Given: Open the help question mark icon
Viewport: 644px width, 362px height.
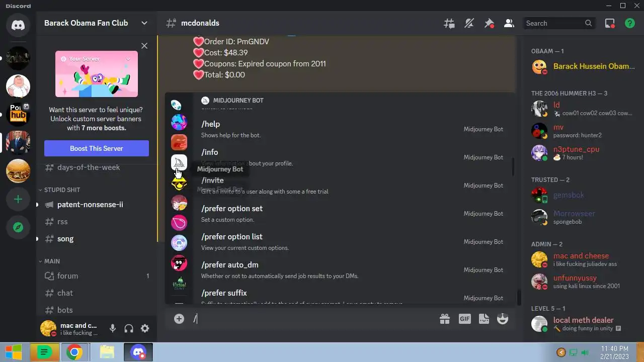Looking at the screenshot, I should point(629,23).
